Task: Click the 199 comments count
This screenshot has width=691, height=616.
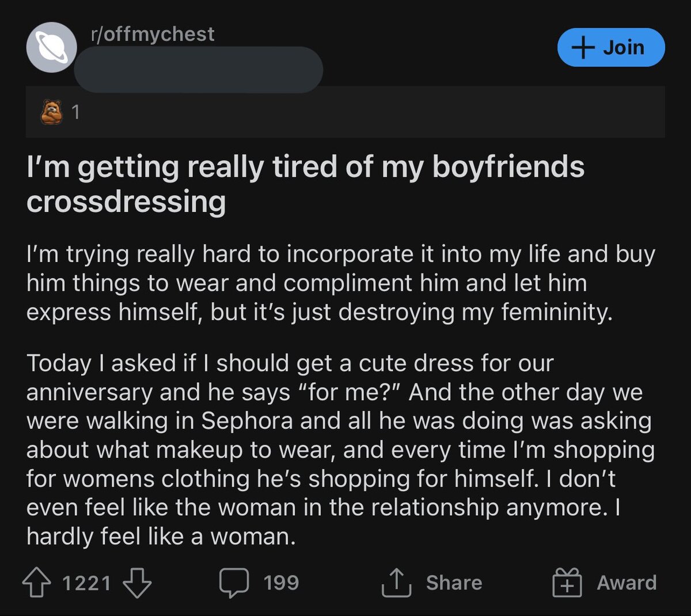Action: click(x=281, y=583)
